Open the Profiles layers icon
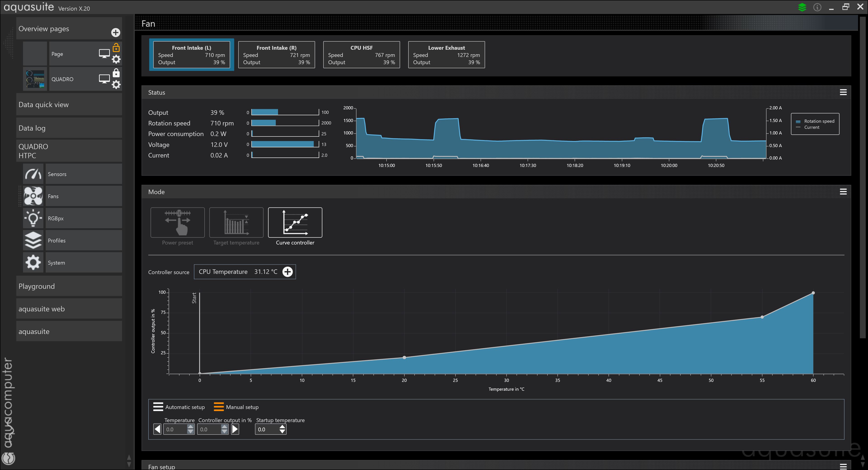Image resolution: width=868 pixels, height=470 pixels. tap(33, 240)
